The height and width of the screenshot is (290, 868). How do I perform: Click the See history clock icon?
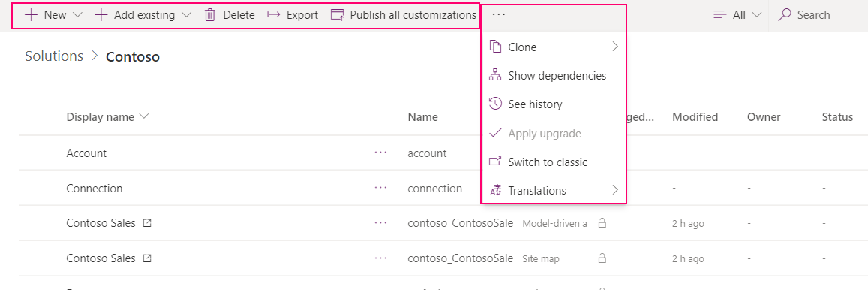[495, 104]
